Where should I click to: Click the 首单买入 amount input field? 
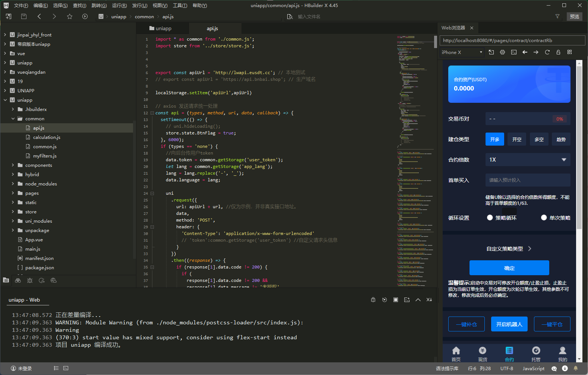coord(528,180)
